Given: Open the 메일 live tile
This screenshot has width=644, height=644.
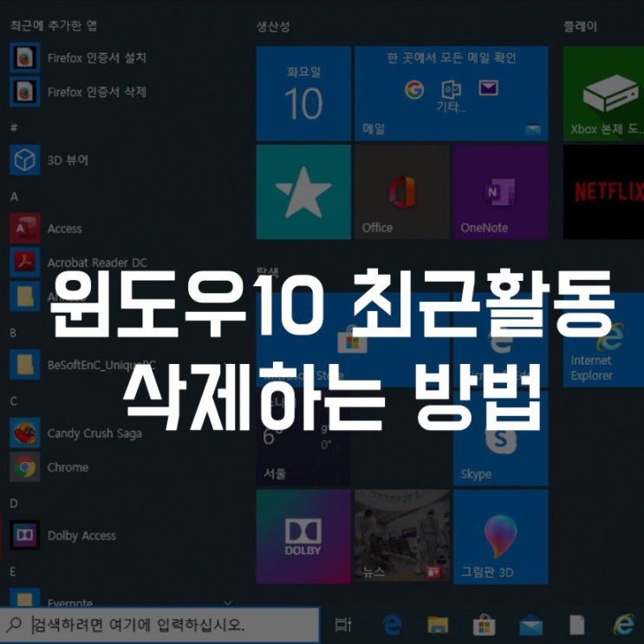Looking at the screenshot, I should [x=452, y=94].
